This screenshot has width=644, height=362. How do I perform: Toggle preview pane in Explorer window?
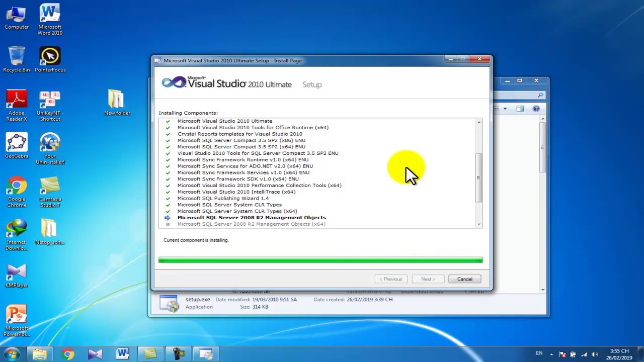(520, 109)
